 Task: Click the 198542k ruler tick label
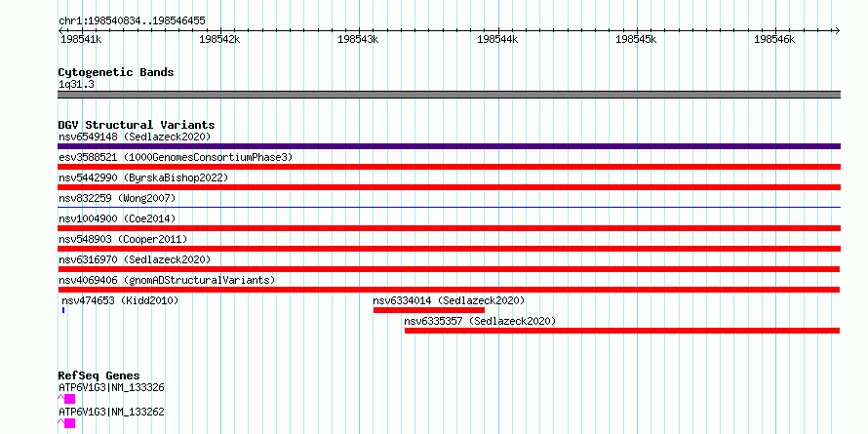pyautogui.click(x=219, y=39)
